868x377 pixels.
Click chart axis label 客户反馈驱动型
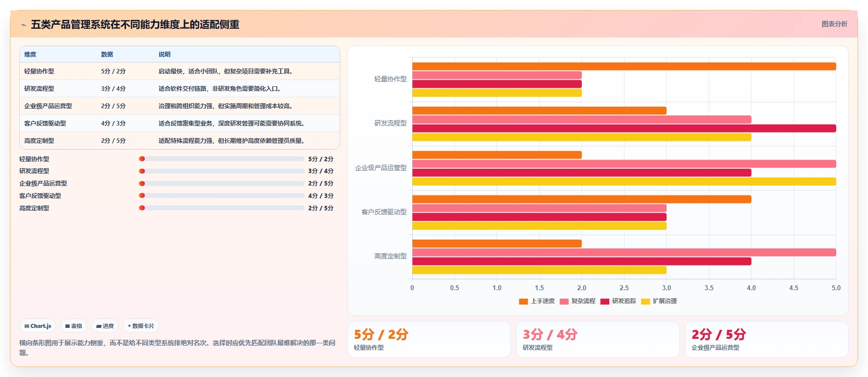click(384, 212)
